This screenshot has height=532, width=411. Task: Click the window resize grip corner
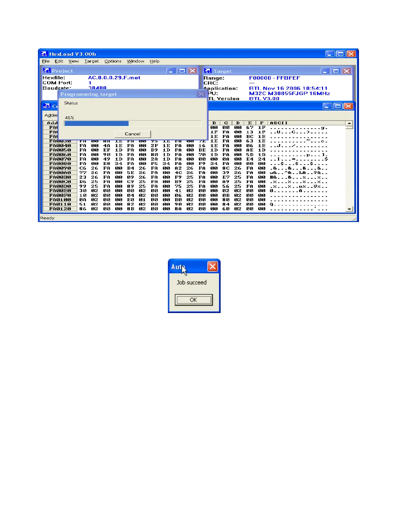click(x=354, y=219)
